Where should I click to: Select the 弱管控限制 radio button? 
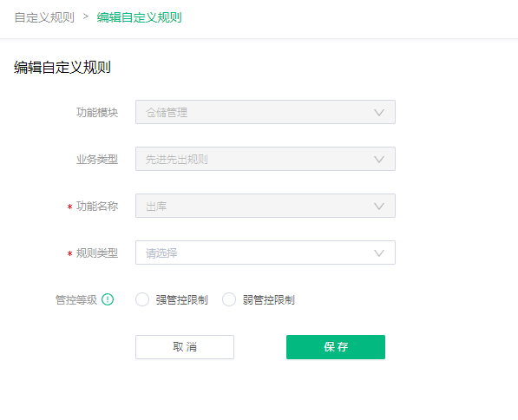pyautogui.click(x=229, y=299)
